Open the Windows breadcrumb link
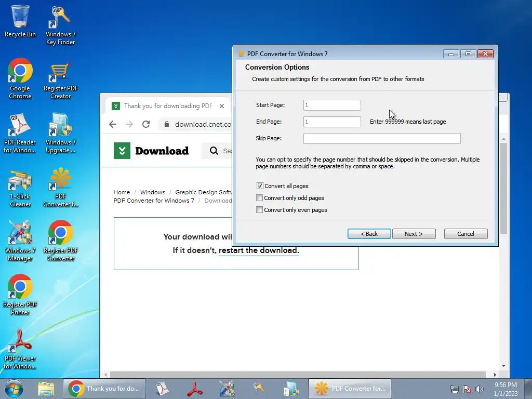532x399 pixels. (153, 192)
